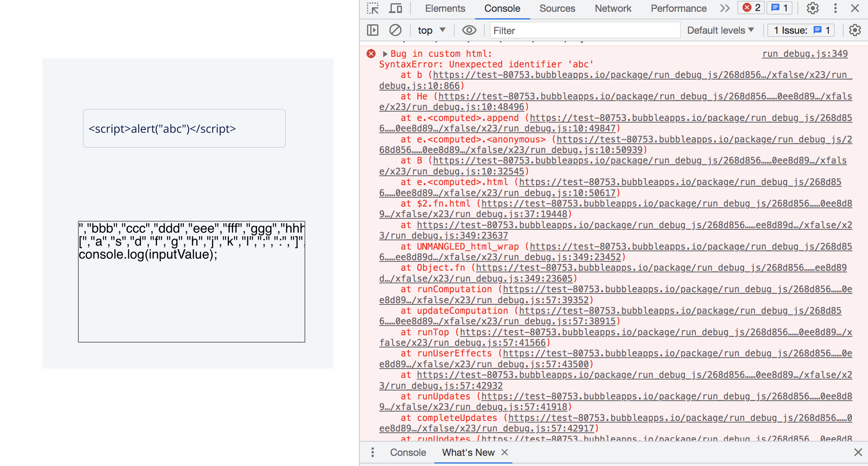Click the script alert input box
The image size is (868, 466).
(x=184, y=128)
